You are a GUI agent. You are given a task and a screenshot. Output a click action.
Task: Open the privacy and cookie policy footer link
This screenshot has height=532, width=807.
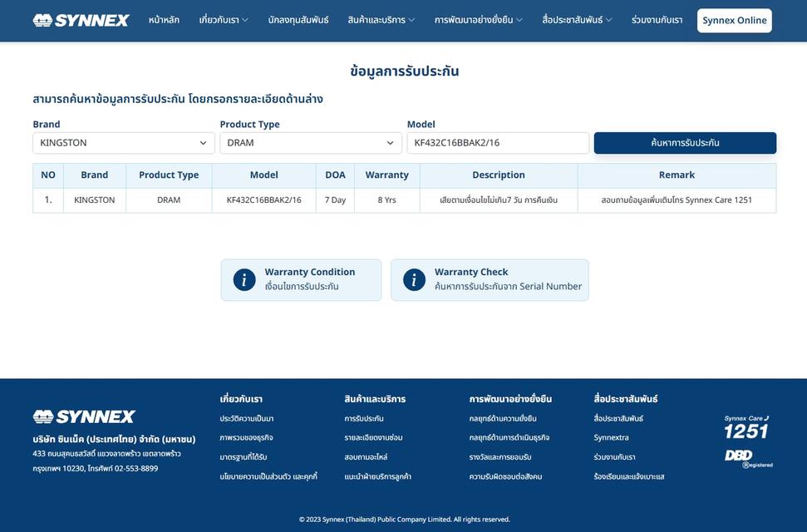268,477
